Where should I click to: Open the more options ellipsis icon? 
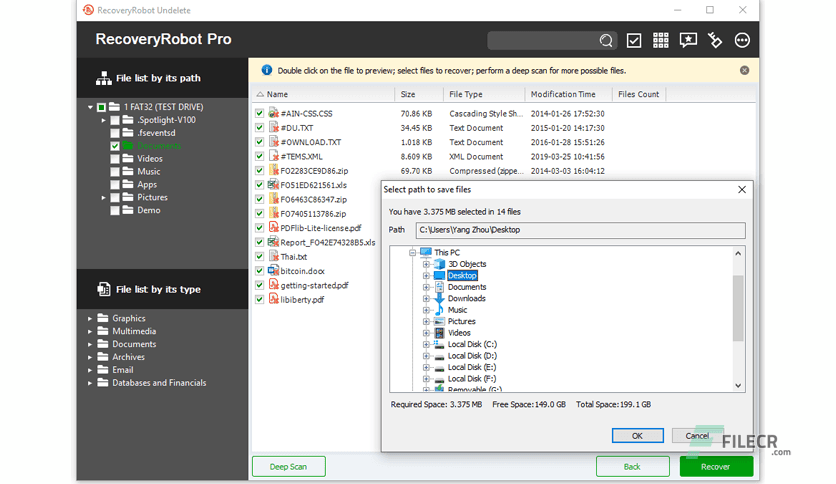click(742, 41)
